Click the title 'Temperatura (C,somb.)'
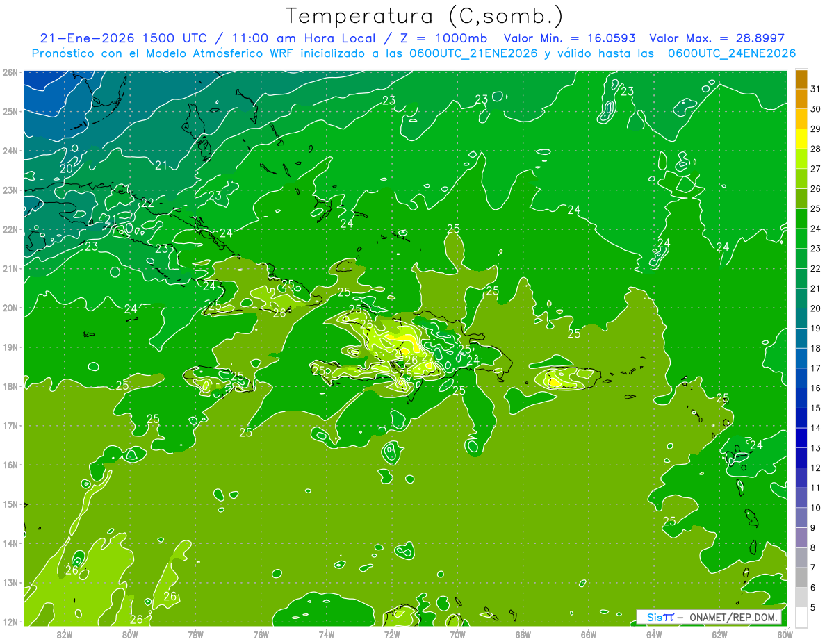The height and width of the screenshot is (644, 834). point(423,16)
